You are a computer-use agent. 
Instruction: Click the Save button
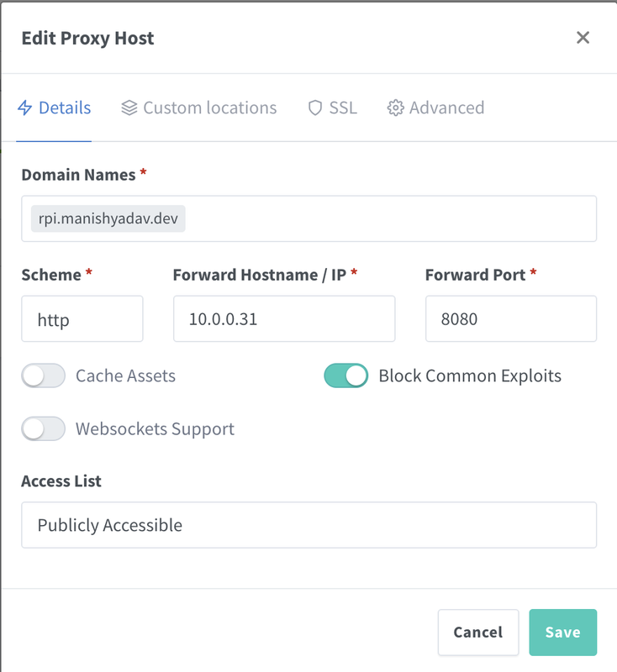point(562,633)
